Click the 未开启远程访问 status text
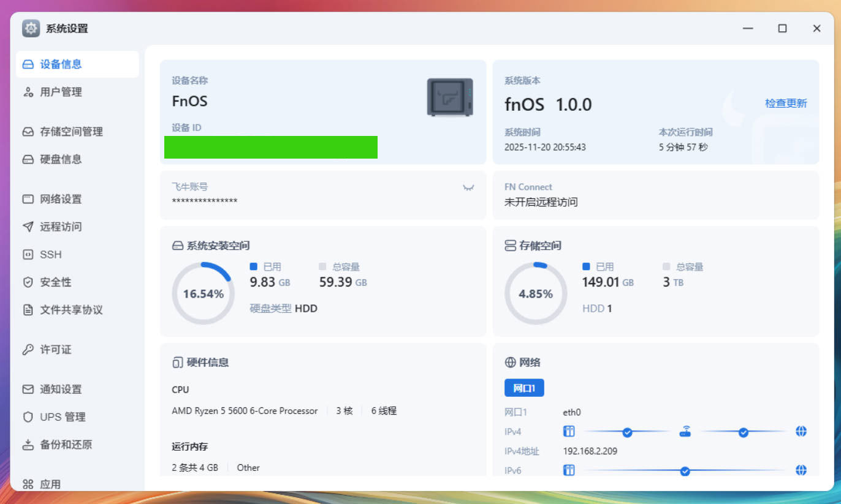This screenshot has width=841, height=504. [541, 202]
